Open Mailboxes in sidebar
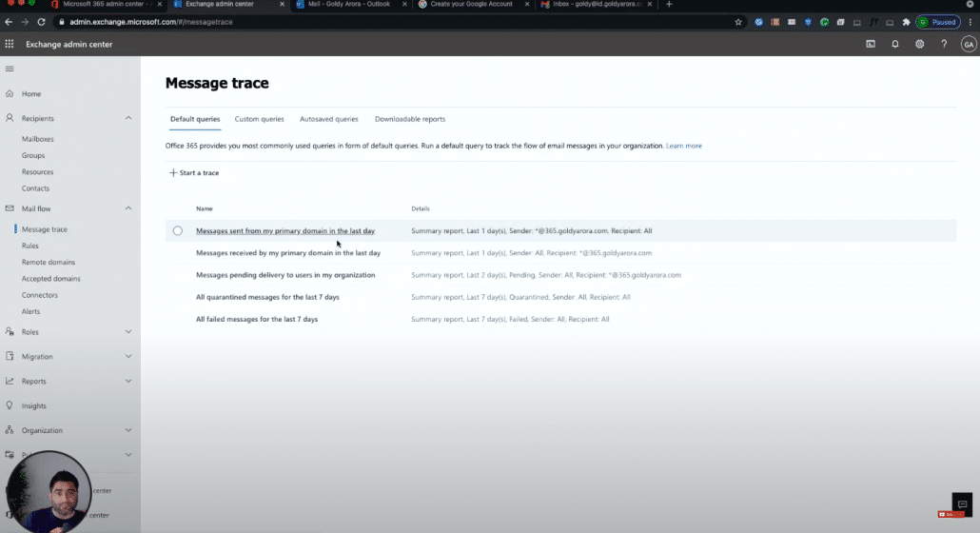Image resolution: width=980 pixels, height=533 pixels. click(37, 139)
